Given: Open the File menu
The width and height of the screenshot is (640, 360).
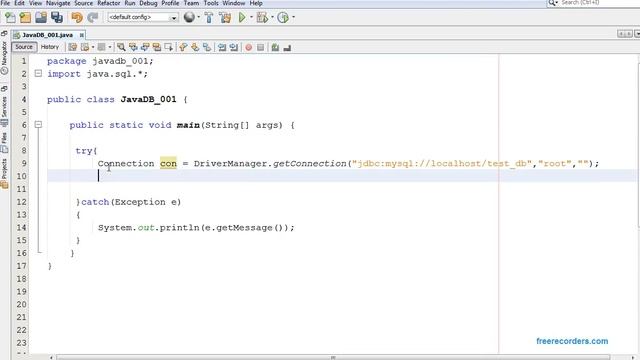Looking at the screenshot, I should coord(5,3).
